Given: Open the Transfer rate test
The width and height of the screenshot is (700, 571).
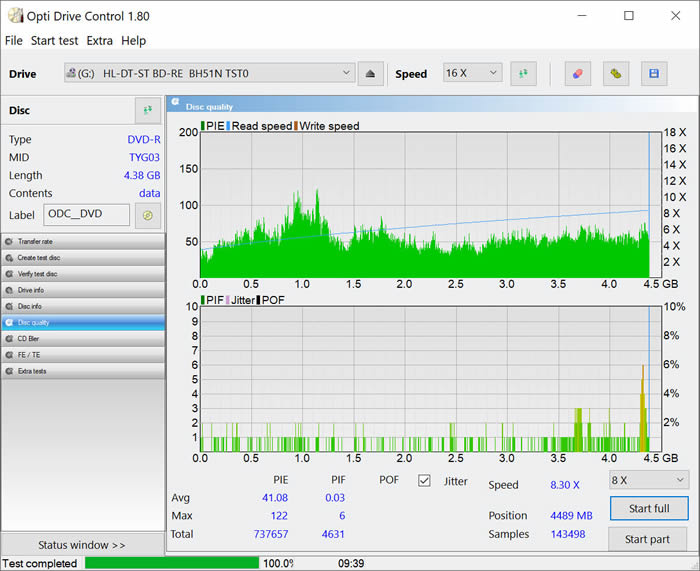Looking at the screenshot, I should [x=82, y=242].
